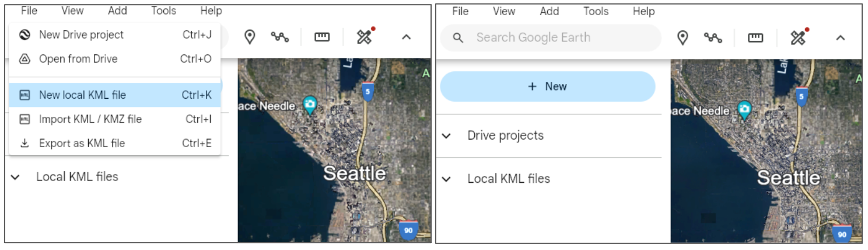Add placemark pin tool in right window

click(x=682, y=37)
